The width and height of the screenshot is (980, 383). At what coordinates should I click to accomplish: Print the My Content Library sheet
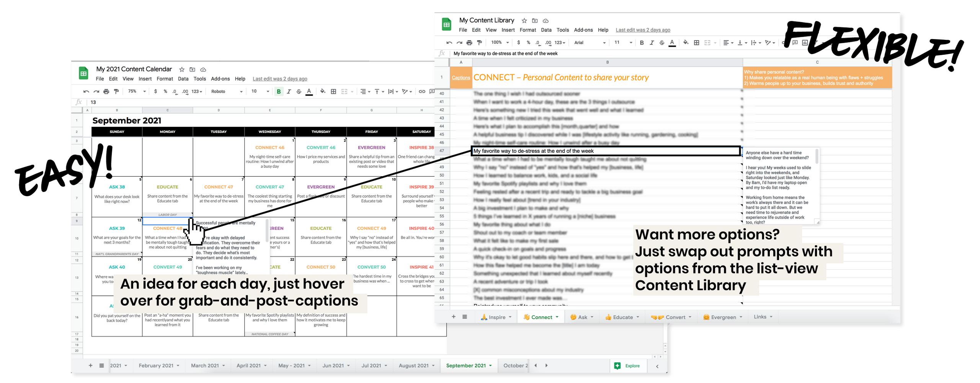coord(469,43)
